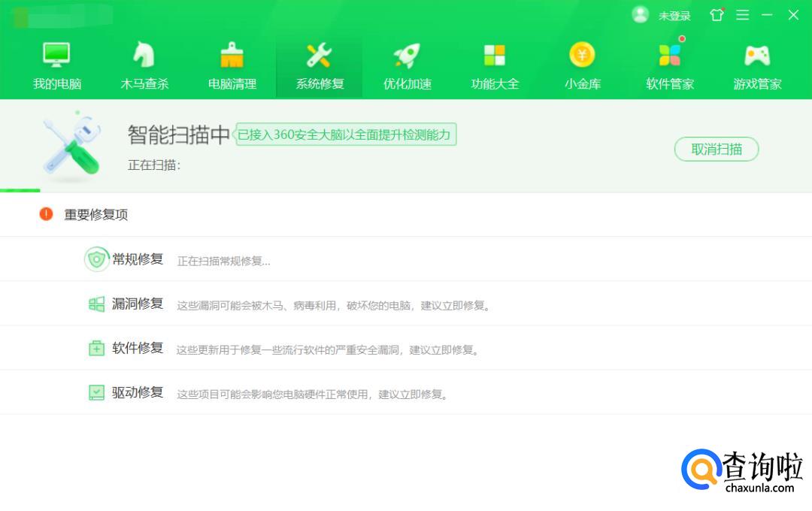Click the 智能扫描中 heading

click(179, 135)
